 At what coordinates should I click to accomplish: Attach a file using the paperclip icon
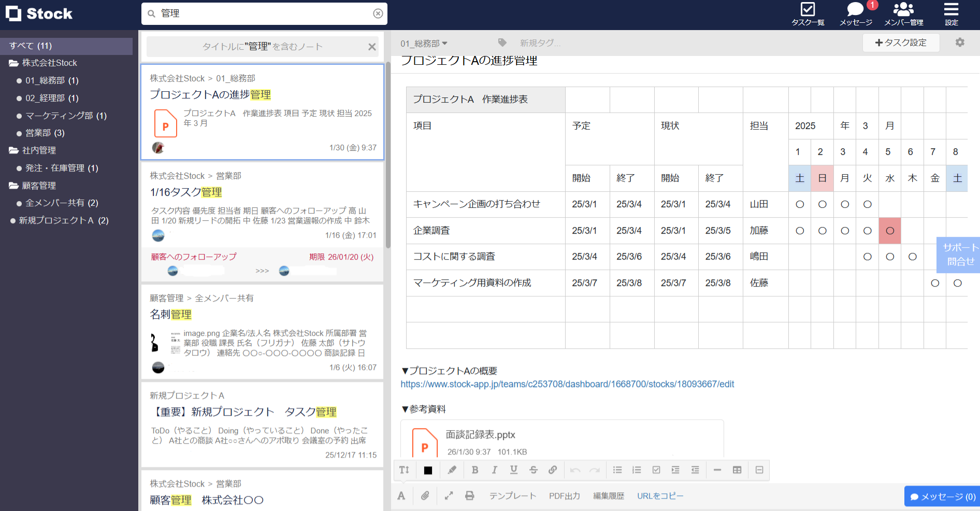[425, 496]
